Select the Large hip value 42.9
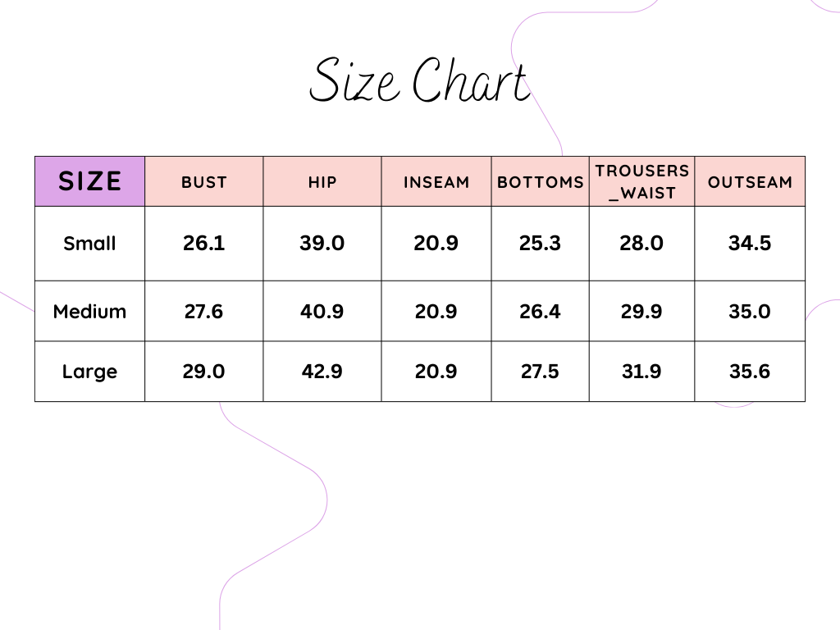Viewport: 840px width, 630px height. pos(322,372)
